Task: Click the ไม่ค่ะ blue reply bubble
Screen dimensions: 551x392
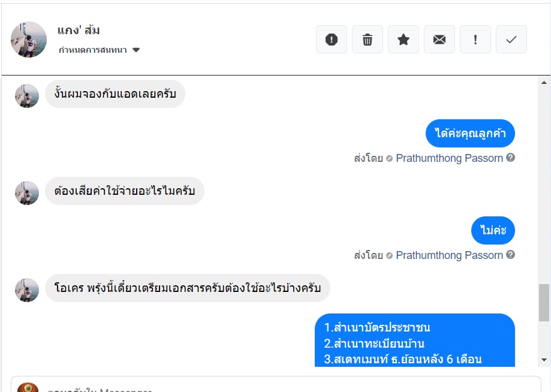Action: 493,230
